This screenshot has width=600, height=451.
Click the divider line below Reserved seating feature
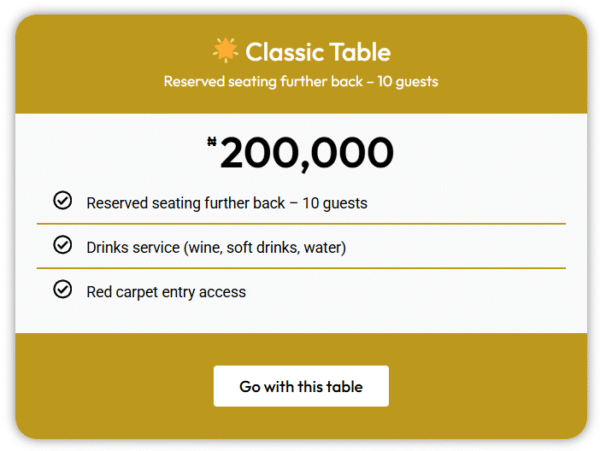coord(301,224)
